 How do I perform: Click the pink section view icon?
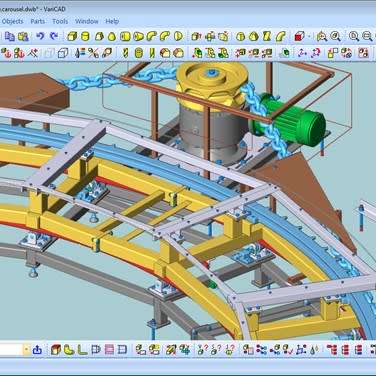109,350
